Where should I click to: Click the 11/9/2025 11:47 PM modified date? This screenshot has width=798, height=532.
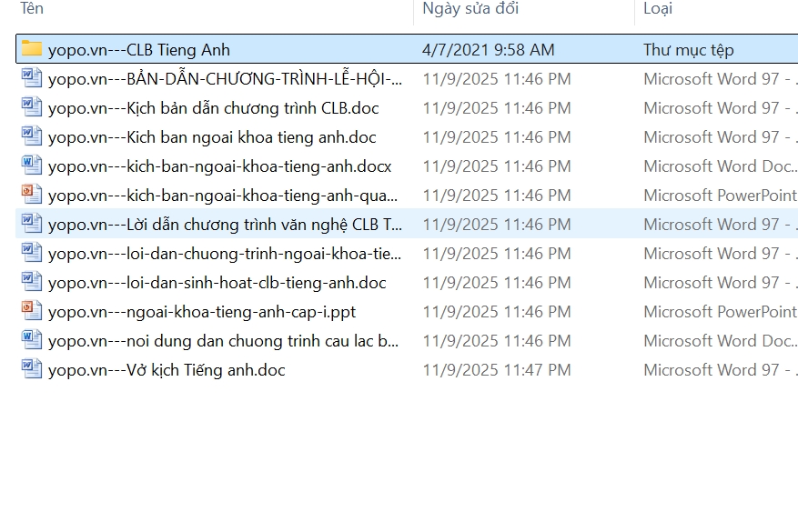(497, 370)
